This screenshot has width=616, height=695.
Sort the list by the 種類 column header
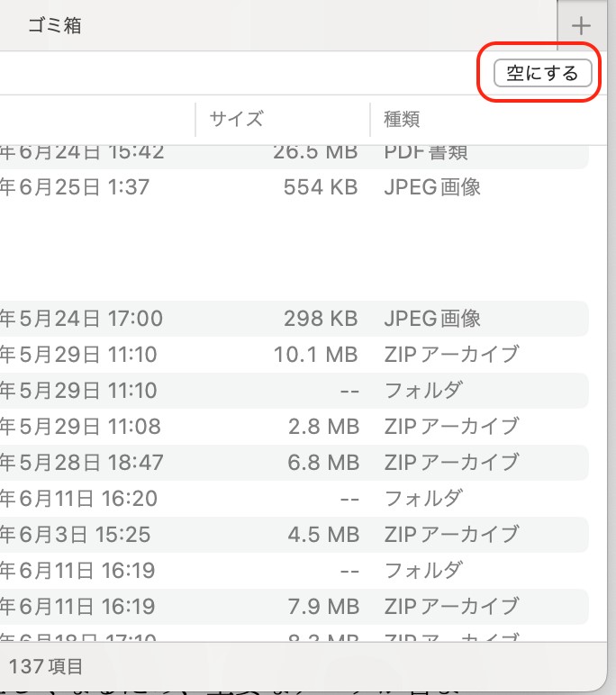[402, 119]
